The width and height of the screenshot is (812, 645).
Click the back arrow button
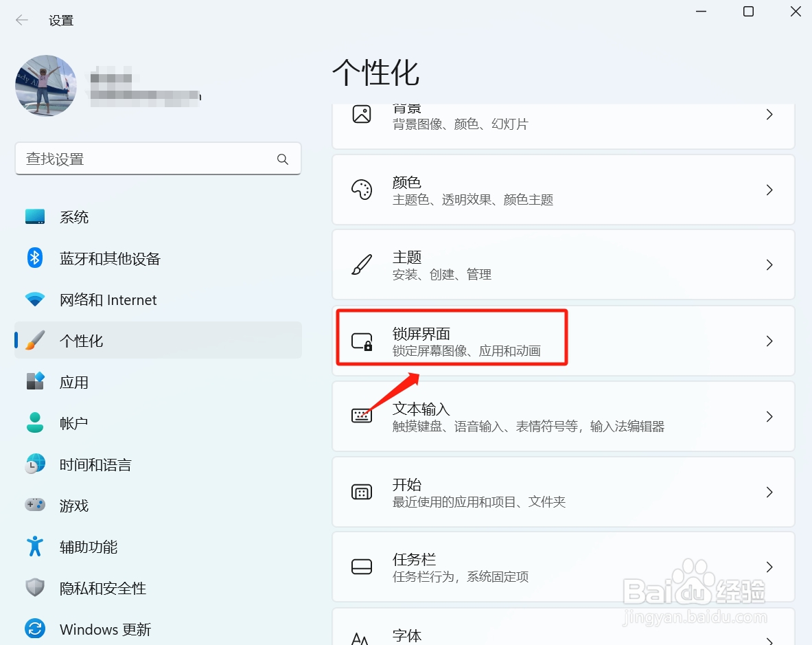pyautogui.click(x=21, y=20)
